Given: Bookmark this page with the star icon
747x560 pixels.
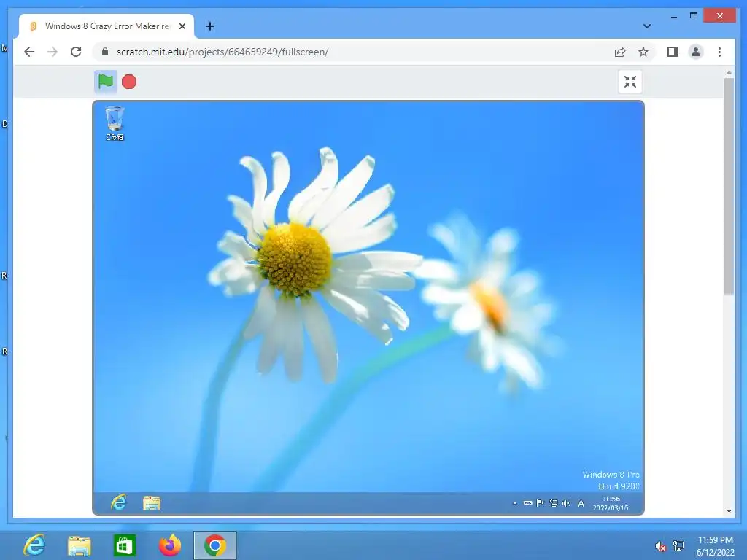Looking at the screenshot, I should [x=643, y=52].
